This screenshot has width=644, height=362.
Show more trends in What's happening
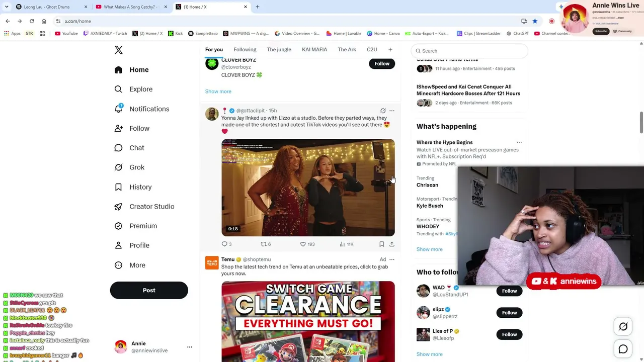[x=430, y=249]
